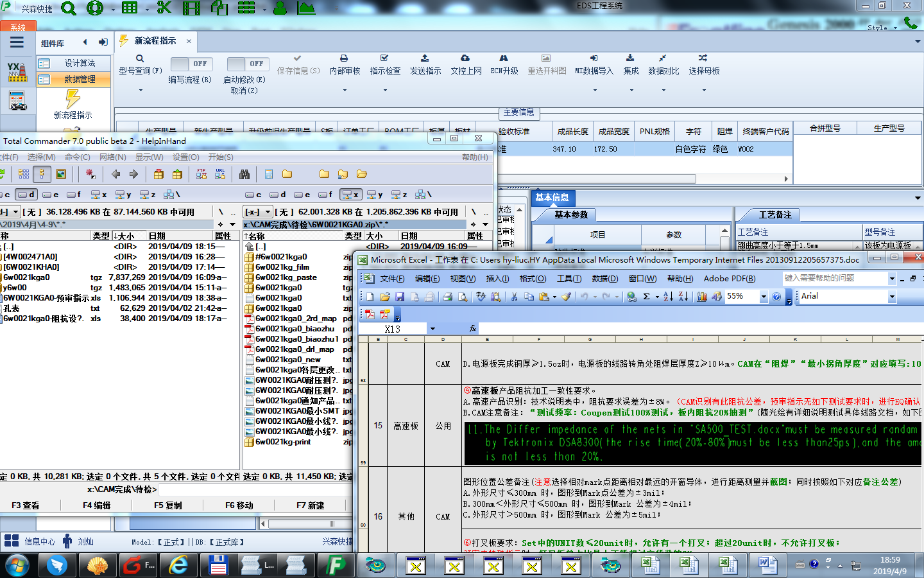
Task: Open 命令(C) menu in Total Commander
Action: tap(77, 157)
